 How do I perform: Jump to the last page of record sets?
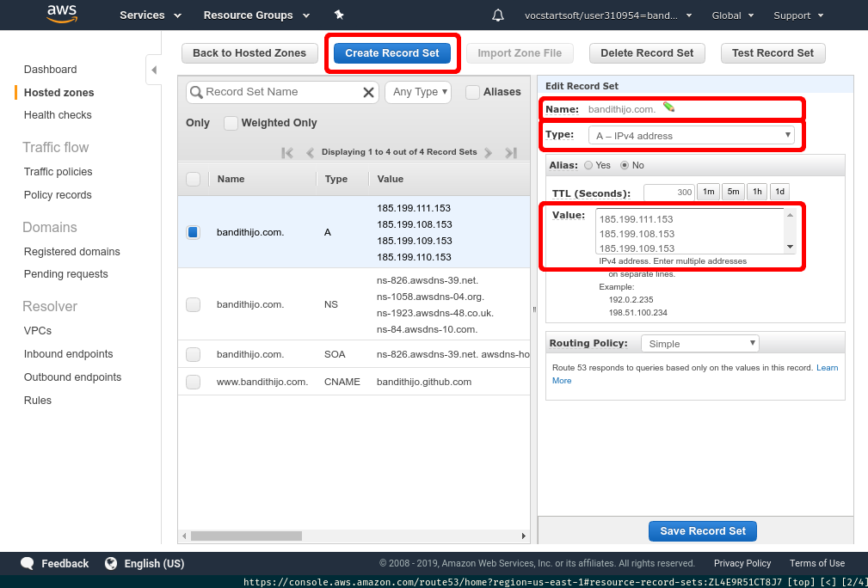tap(511, 153)
